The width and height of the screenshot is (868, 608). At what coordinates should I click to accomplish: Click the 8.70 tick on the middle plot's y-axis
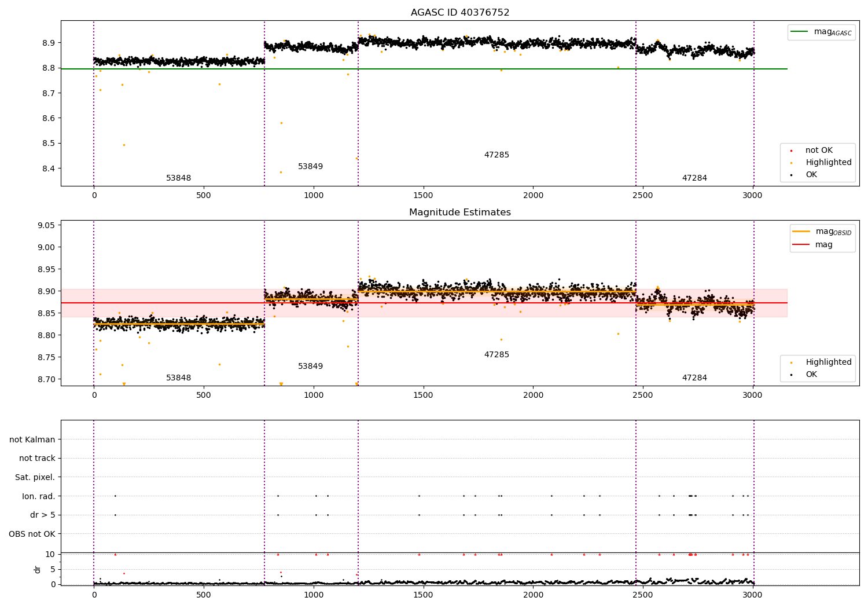[46, 379]
